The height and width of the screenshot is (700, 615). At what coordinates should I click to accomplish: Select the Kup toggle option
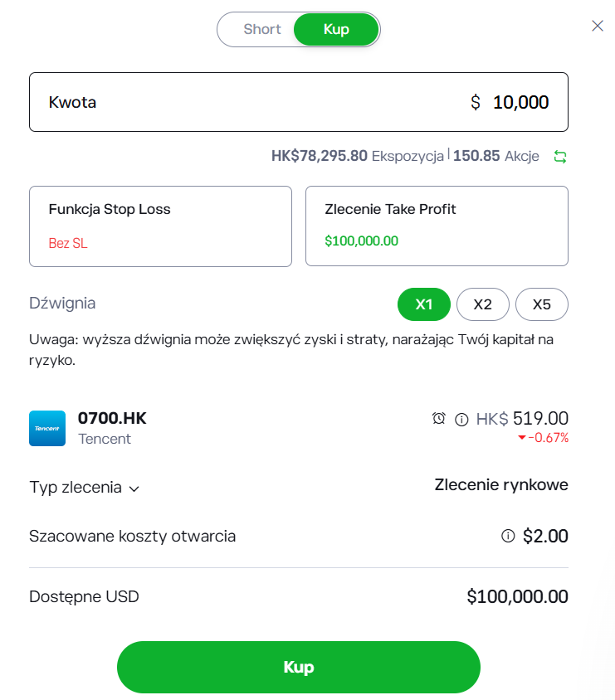click(336, 29)
